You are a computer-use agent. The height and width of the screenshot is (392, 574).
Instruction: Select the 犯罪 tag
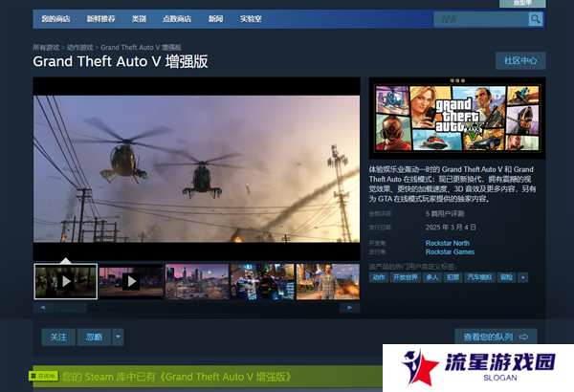453,277
